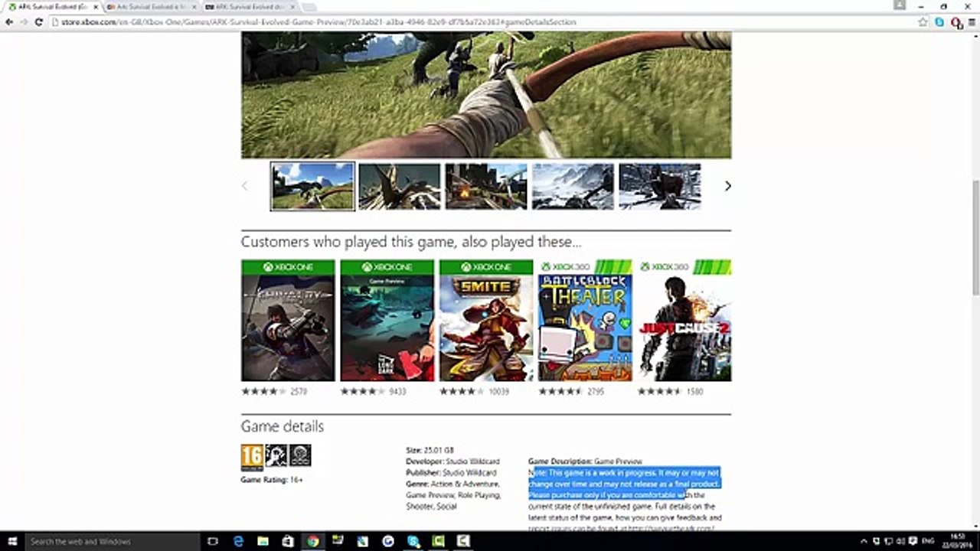Click the 1580 rating count under Just Cause 2

click(694, 391)
